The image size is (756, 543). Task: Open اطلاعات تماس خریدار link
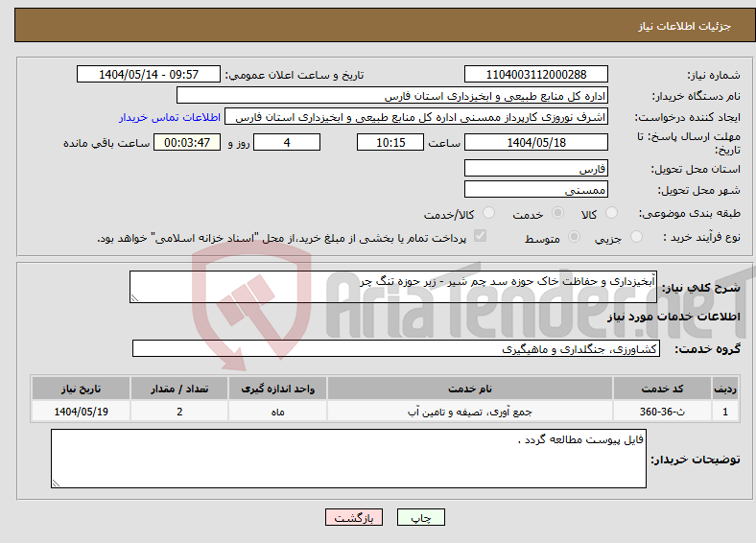(170, 117)
